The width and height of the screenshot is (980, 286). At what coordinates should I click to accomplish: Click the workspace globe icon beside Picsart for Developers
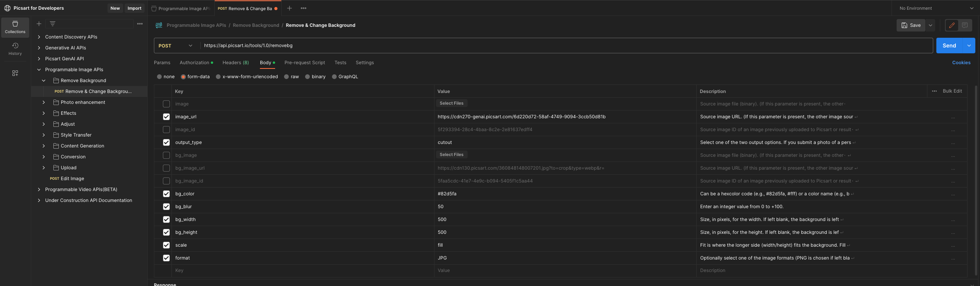click(7, 8)
